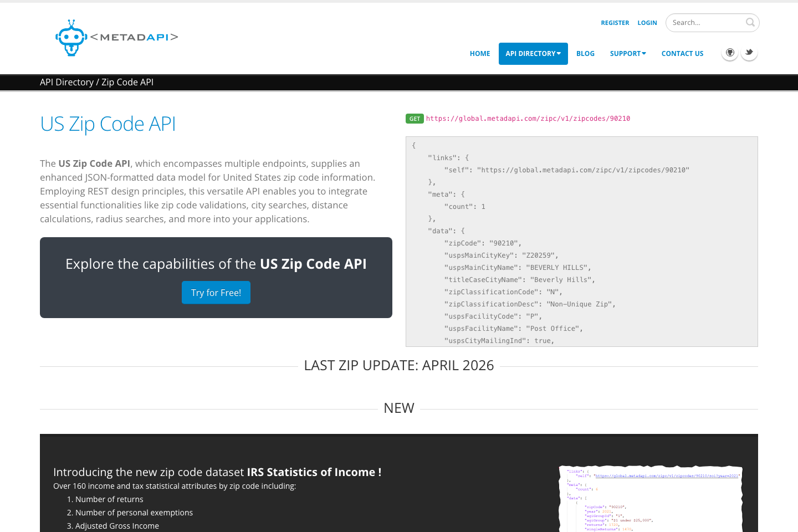Go to the HOME navigation item
Viewport: 798px width, 532px height.
pyautogui.click(x=480, y=53)
